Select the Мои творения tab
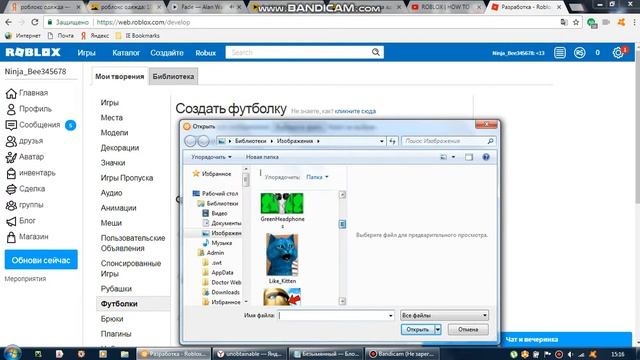This screenshot has height=360, width=640. [119, 76]
